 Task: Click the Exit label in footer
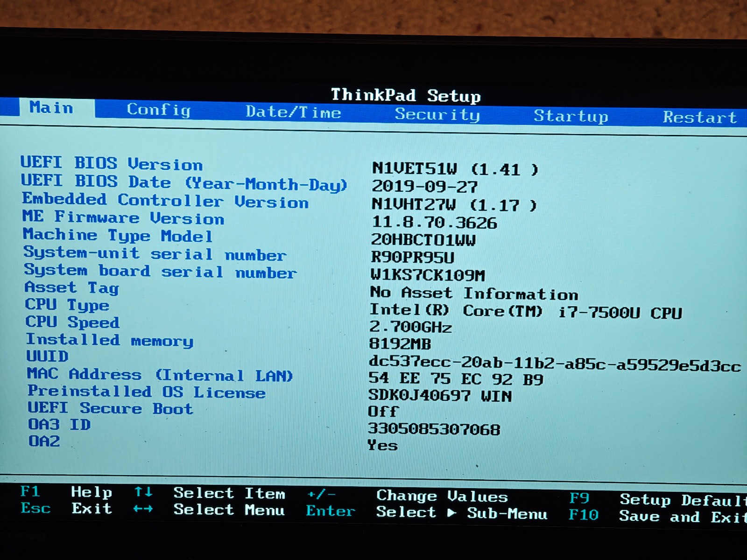92,509
